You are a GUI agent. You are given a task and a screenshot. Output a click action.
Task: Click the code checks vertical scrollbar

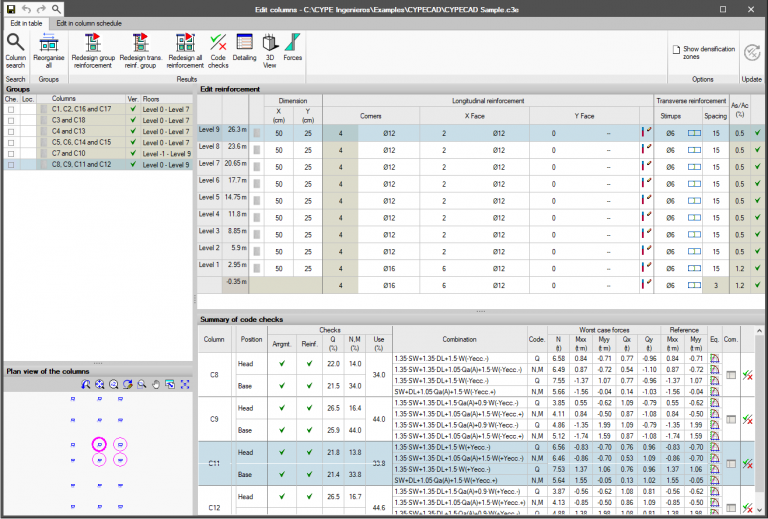tap(759, 421)
